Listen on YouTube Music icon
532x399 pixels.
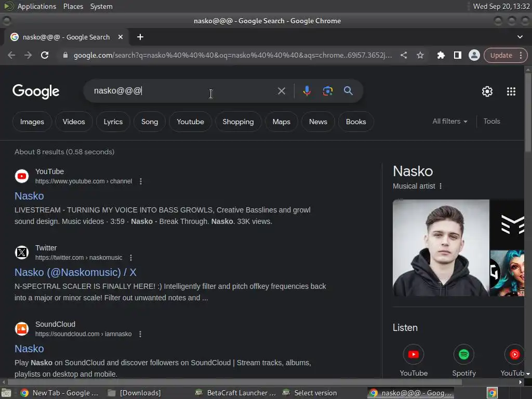coord(514,354)
